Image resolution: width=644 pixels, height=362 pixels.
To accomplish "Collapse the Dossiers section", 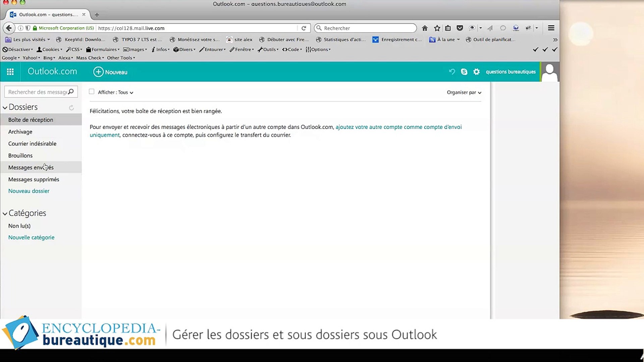I will pos(5,107).
